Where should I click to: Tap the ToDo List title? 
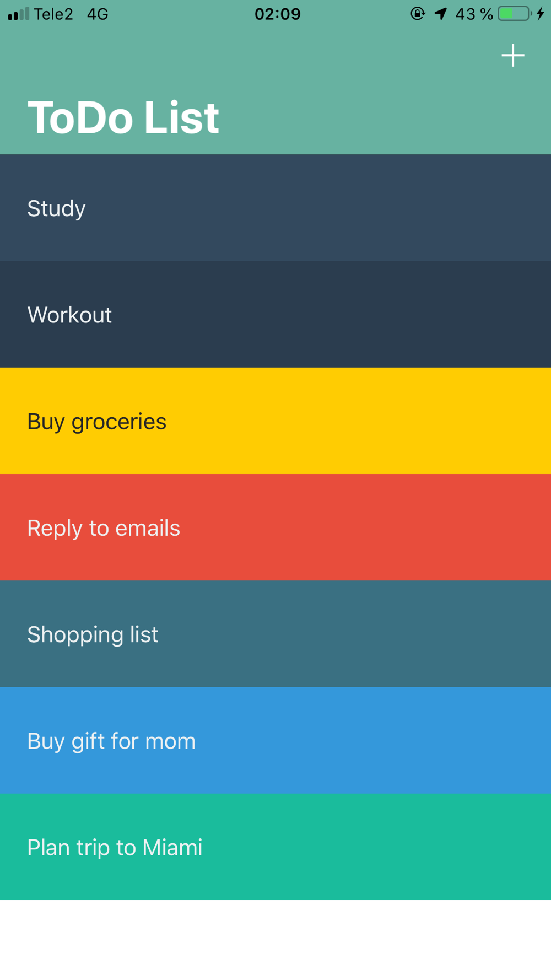(123, 117)
